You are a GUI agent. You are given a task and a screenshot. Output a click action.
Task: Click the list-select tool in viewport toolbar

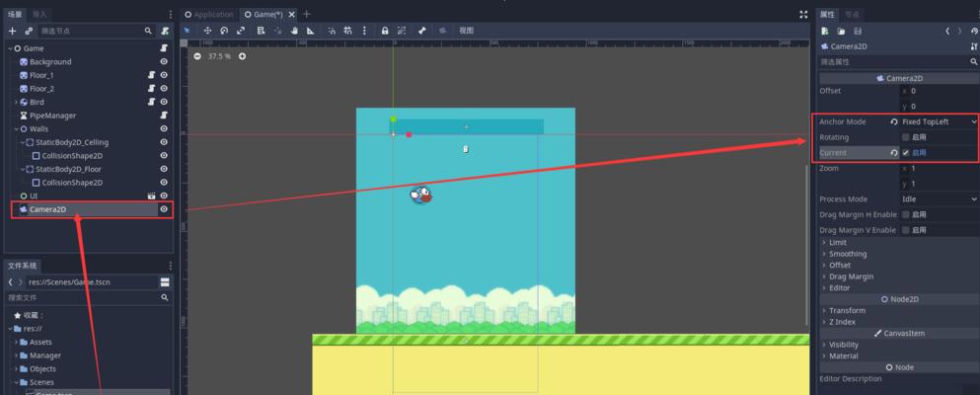[x=261, y=31]
